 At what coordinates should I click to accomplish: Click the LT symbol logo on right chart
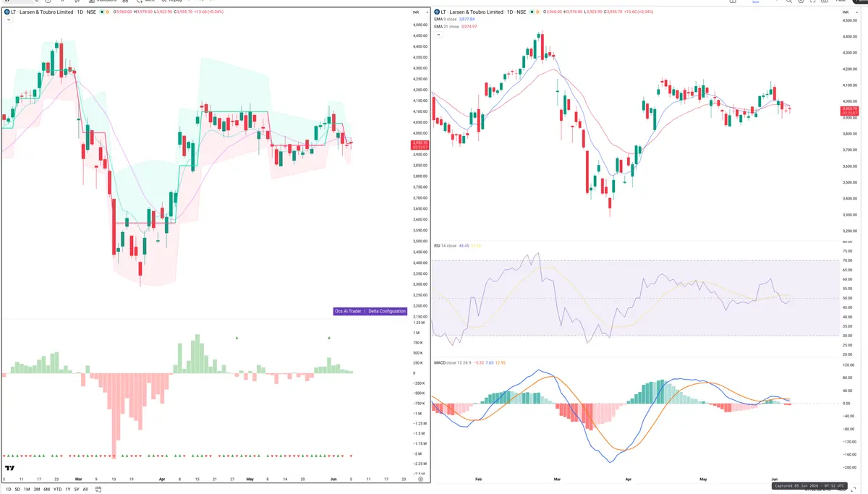pyautogui.click(x=437, y=12)
